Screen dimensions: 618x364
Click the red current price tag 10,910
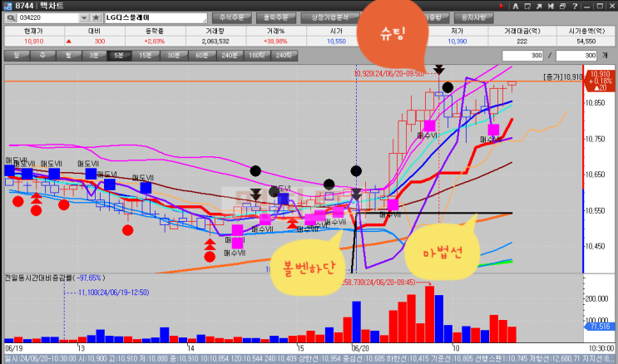(x=601, y=81)
